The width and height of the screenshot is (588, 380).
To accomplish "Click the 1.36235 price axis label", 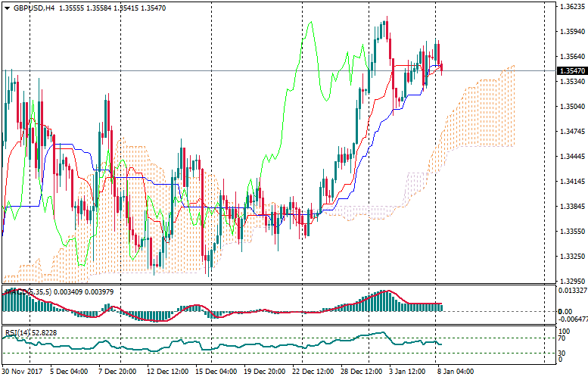I will click(572, 7).
